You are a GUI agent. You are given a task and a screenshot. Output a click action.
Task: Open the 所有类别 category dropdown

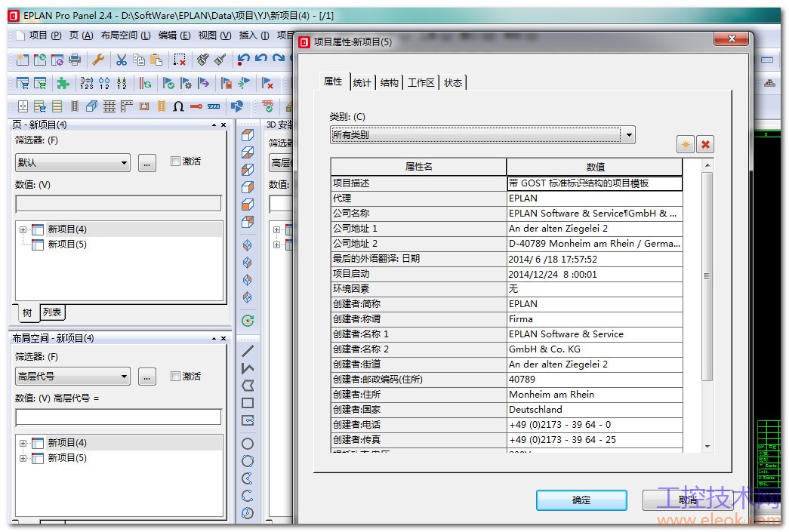[628, 135]
